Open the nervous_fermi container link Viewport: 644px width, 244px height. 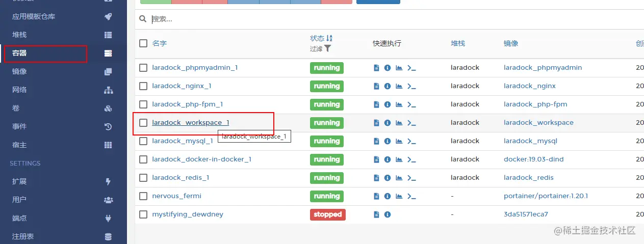[x=176, y=196]
